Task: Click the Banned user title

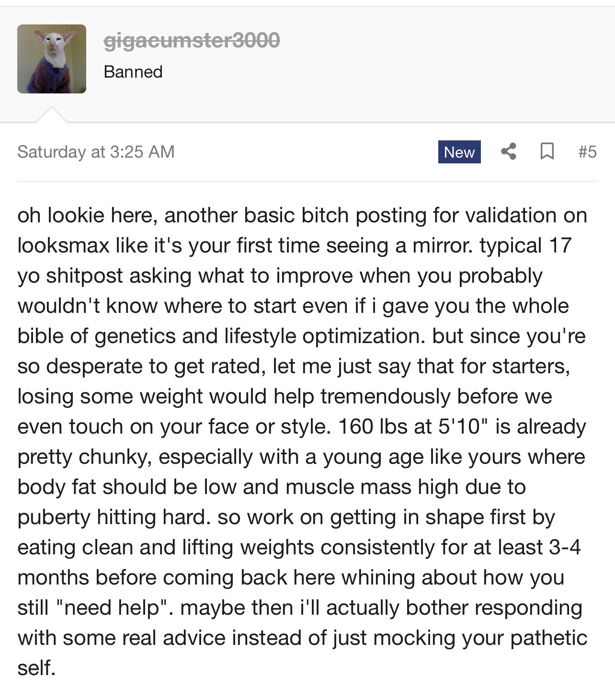Action: [x=133, y=72]
